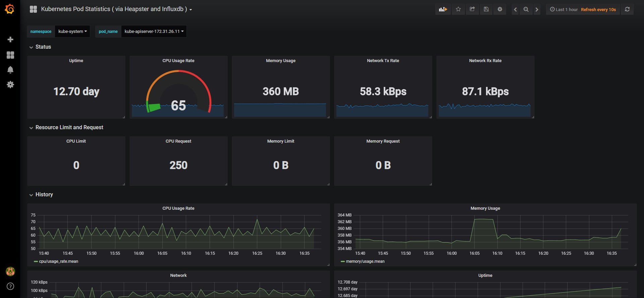Image resolution: width=644 pixels, height=298 pixels.
Task: Zoom out the time range
Action: pyautogui.click(x=526, y=9)
